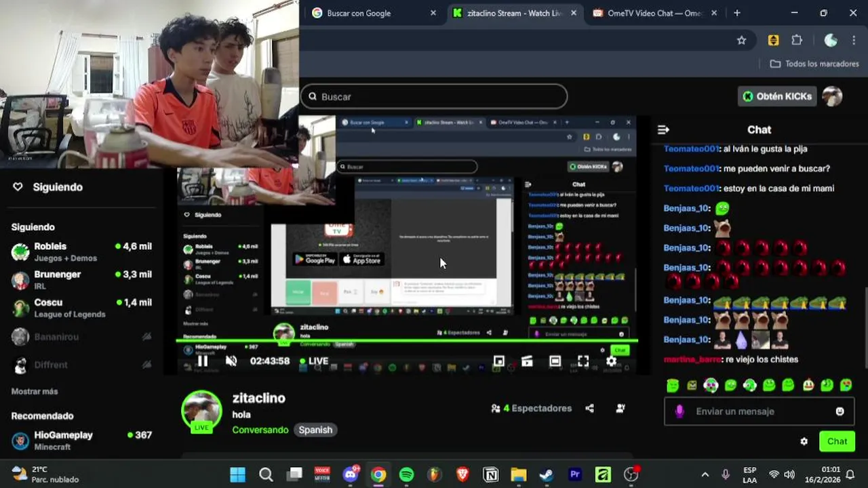Open Spotify from the taskbar
868x488 pixels.
[x=406, y=474]
